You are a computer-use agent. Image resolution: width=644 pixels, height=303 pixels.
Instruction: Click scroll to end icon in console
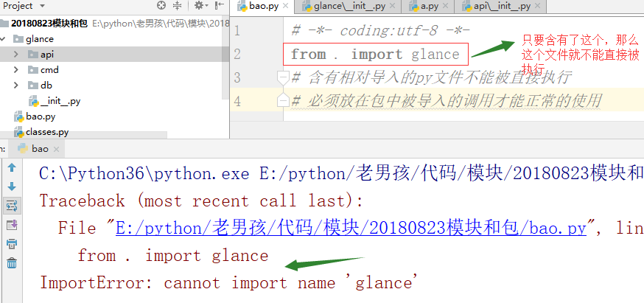point(12,225)
